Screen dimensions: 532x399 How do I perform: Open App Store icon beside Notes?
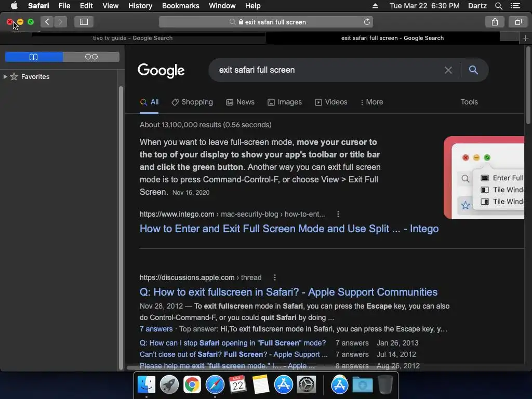point(283,385)
